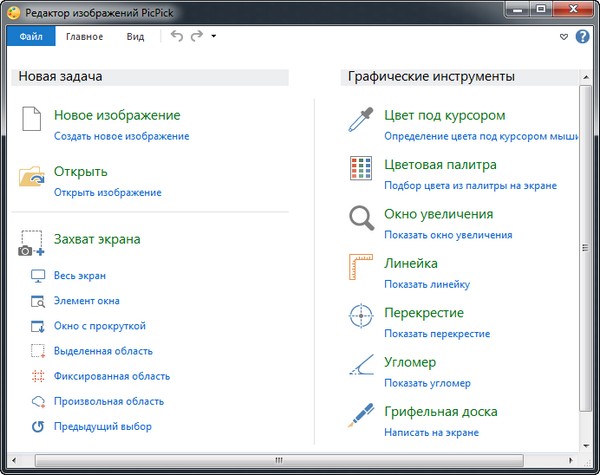Open the Файл menu
600x475 pixels.
pos(30,37)
